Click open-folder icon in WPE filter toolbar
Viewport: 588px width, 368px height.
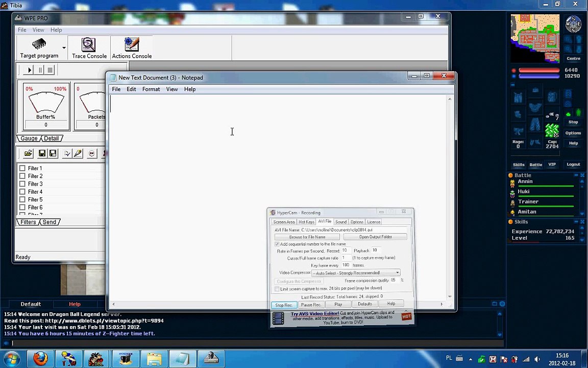(28, 153)
